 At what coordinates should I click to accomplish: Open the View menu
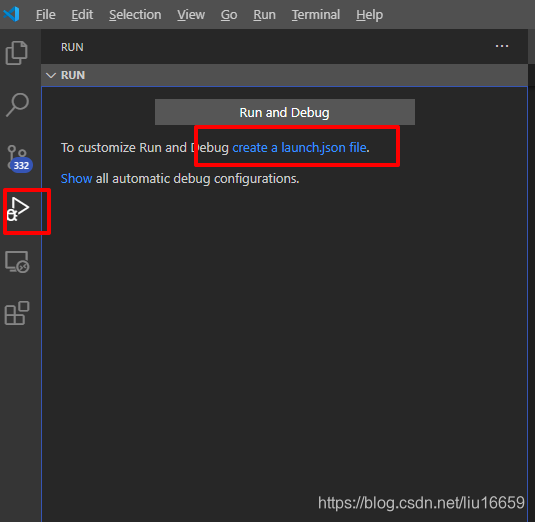[x=191, y=15]
